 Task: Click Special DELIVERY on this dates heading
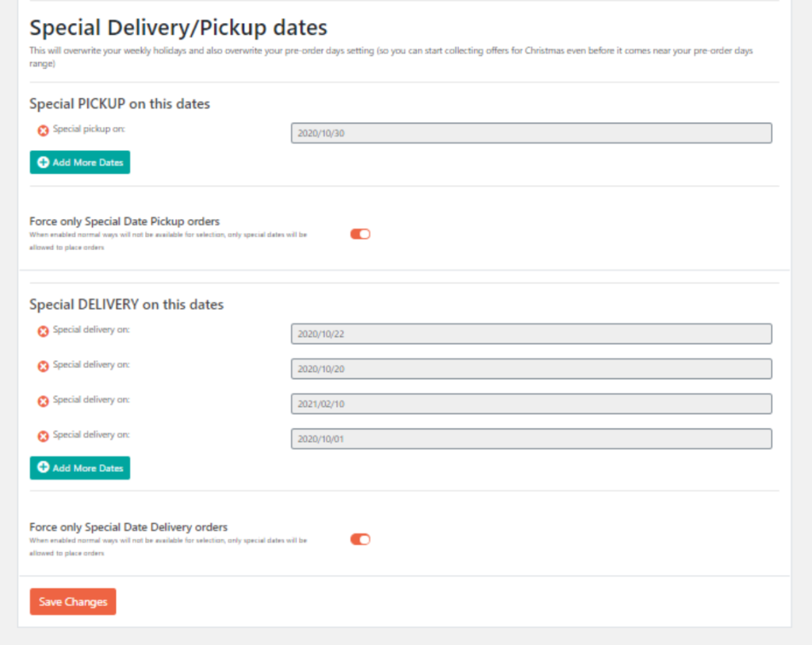(126, 305)
